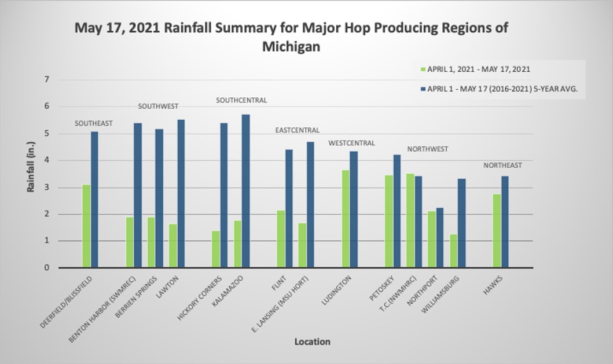Select the HICKORY CORNERS axis label

pyautogui.click(x=199, y=298)
